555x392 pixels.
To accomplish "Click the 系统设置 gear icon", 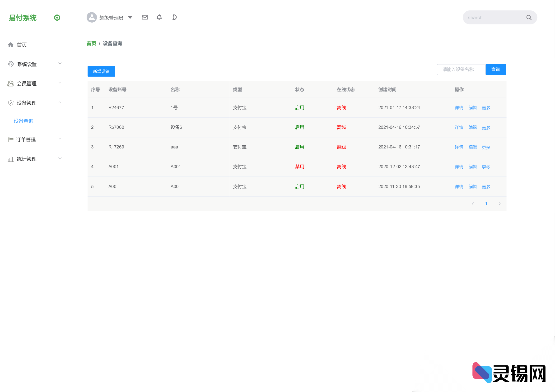I will (11, 64).
